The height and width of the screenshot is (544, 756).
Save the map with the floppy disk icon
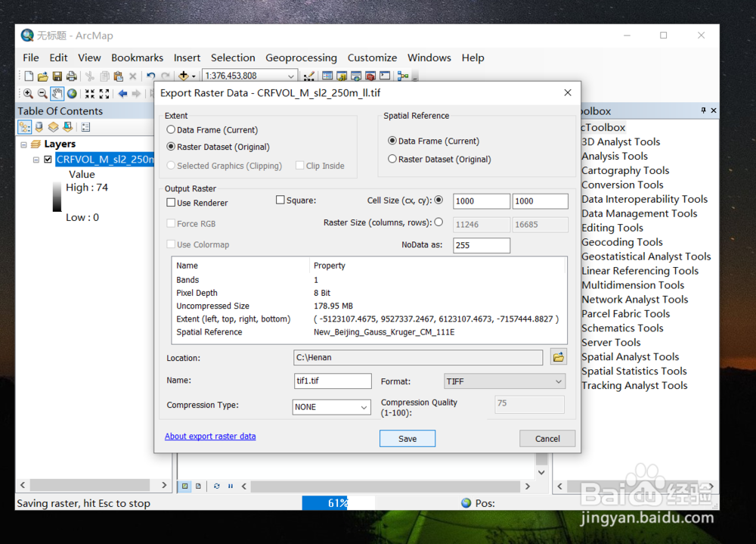57,76
